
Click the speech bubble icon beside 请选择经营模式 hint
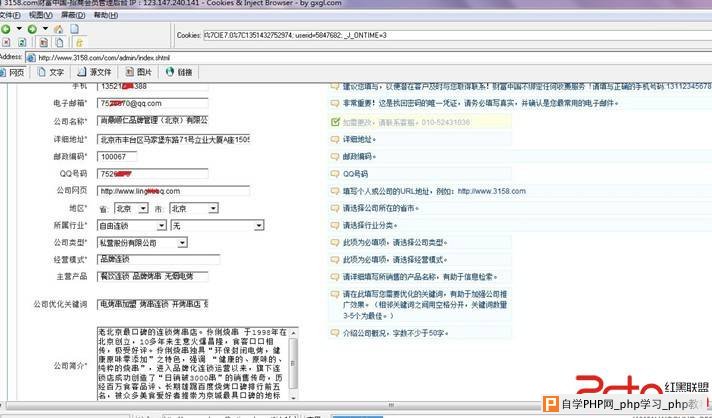tap(335, 260)
